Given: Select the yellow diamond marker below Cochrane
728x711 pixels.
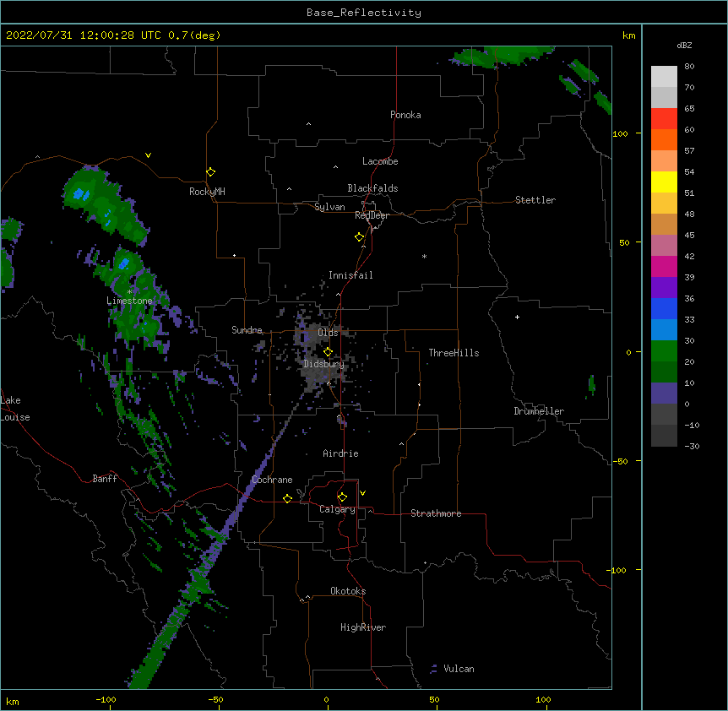Looking at the screenshot, I should (287, 498).
